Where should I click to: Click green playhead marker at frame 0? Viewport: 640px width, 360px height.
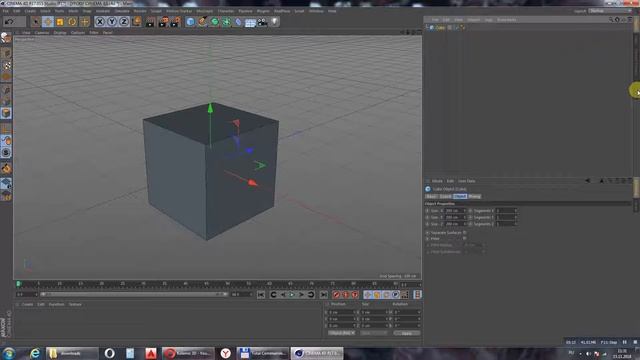[x=18, y=284]
